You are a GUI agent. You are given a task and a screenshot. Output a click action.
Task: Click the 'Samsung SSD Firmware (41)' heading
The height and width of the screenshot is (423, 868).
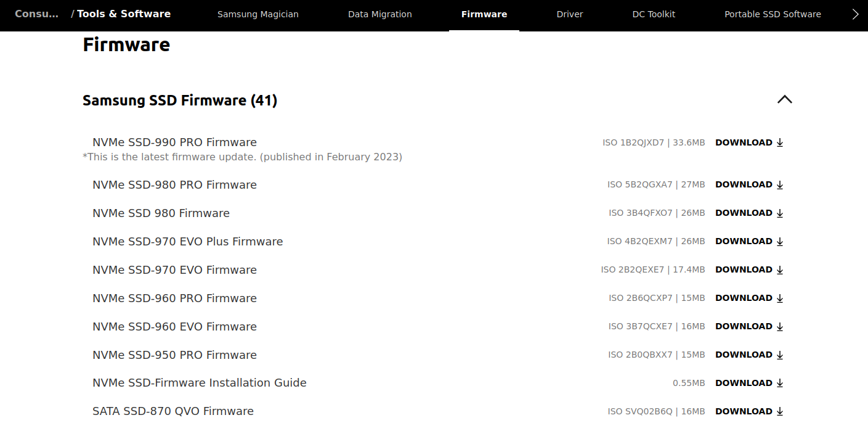pos(180,101)
